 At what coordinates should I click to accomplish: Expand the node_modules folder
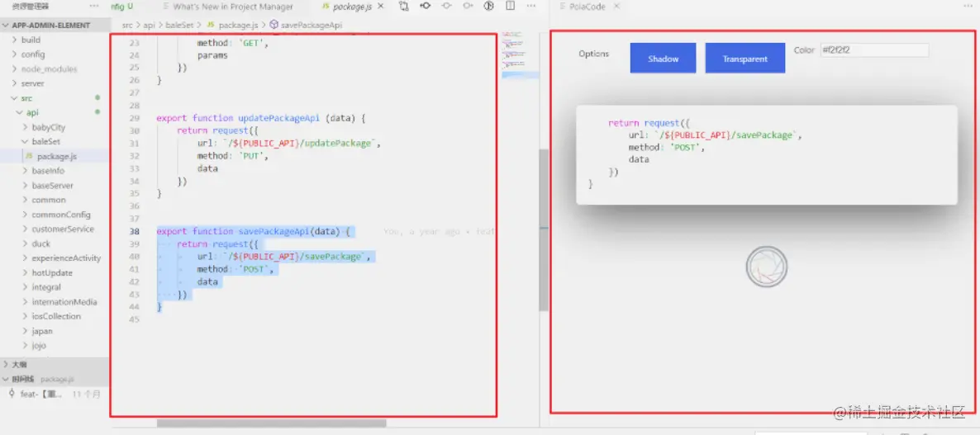coord(55,69)
